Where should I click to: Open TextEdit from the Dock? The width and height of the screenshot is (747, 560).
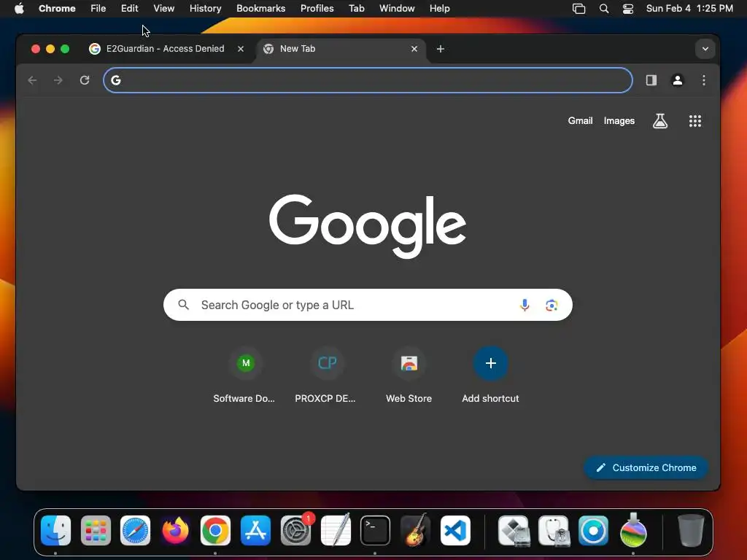tap(336, 531)
